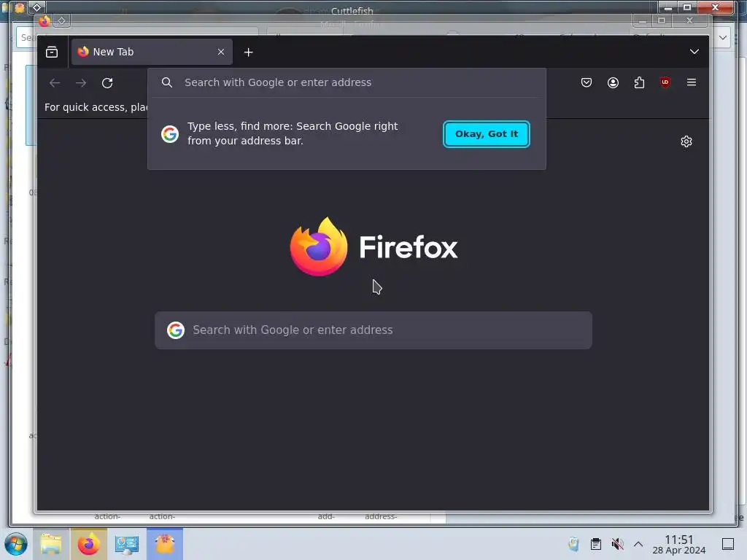Open the Firefox application menu (hamburger)
Image resolution: width=747 pixels, height=560 pixels.
pyautogui.click(x=692, y=82)
